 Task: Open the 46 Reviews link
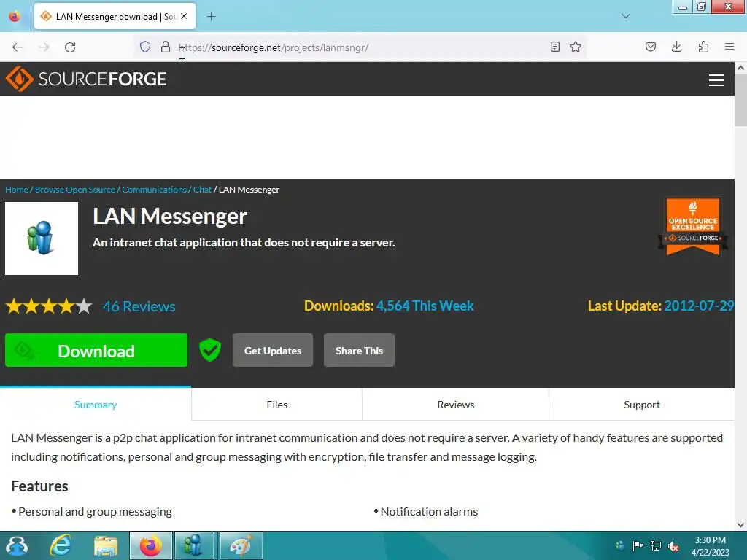pos(139,306)
